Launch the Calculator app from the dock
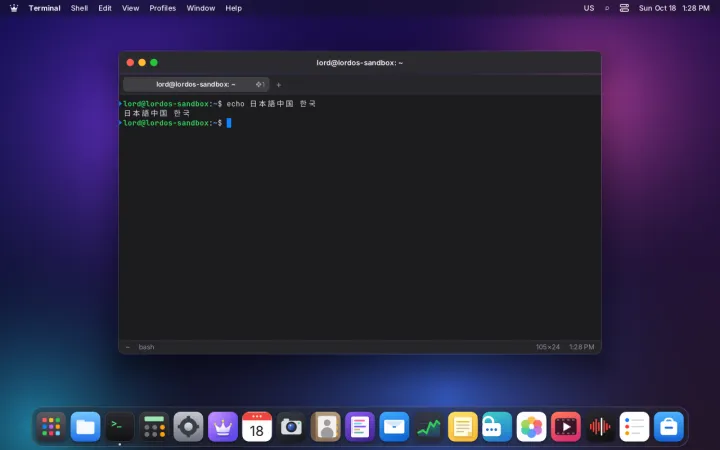Image resolution: width=720 pixels, height=450 pixels. pos(154,427)
